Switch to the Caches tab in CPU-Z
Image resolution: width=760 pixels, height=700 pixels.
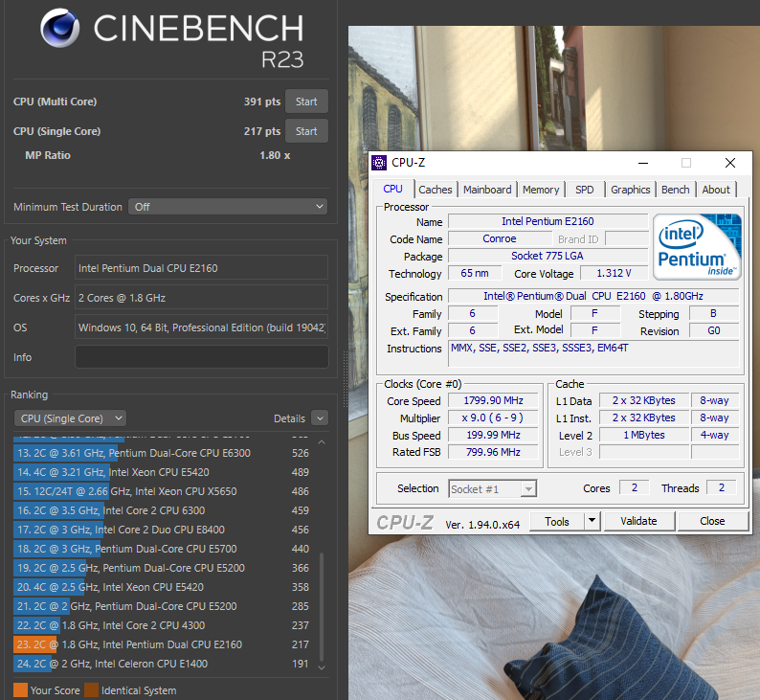[436, 190]
